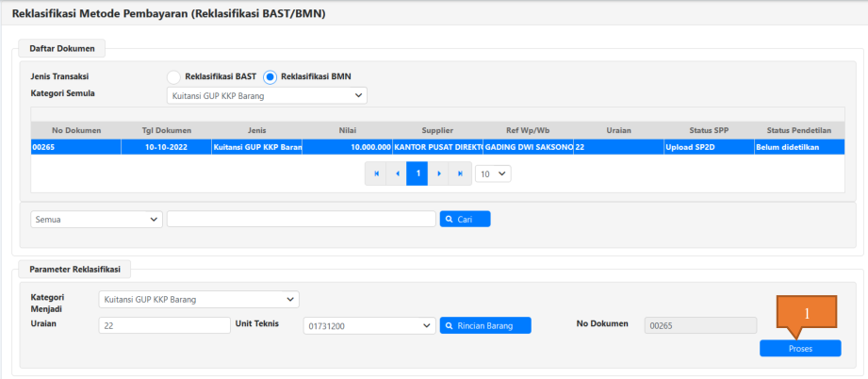
Task: Click the search text field
Action: click(301, 219)
